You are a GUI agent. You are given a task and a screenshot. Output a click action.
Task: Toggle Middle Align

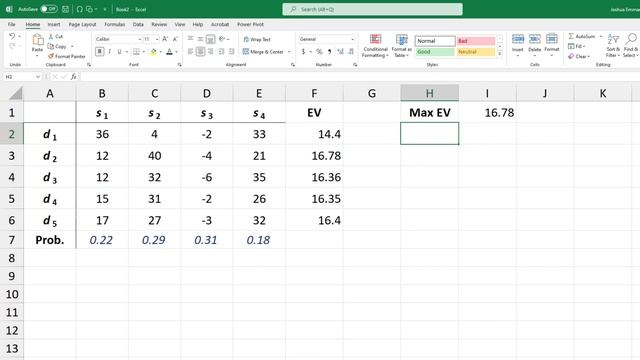click(x=200, y=39)
